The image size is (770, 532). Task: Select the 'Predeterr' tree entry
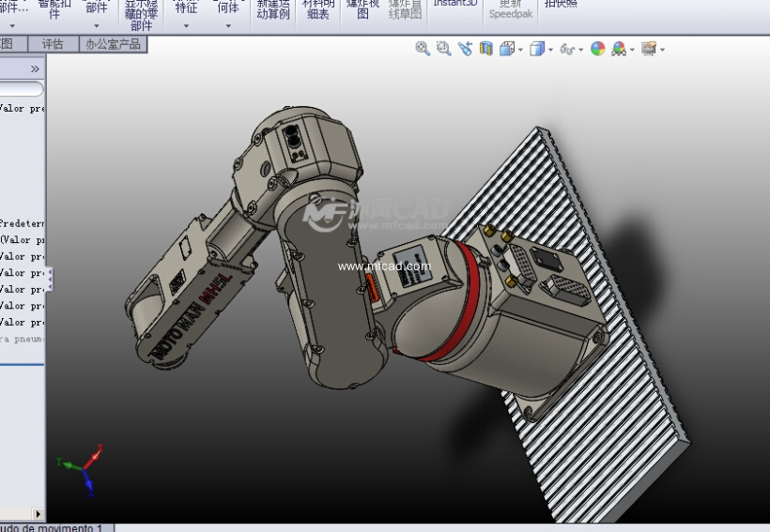click(x=22, y=223)
